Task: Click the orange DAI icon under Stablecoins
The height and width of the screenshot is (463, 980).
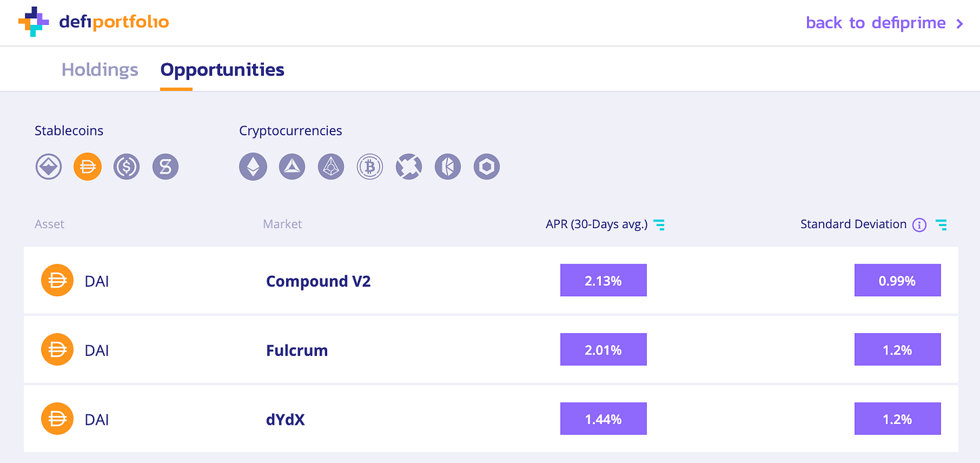Action: [x=87, y=166]
